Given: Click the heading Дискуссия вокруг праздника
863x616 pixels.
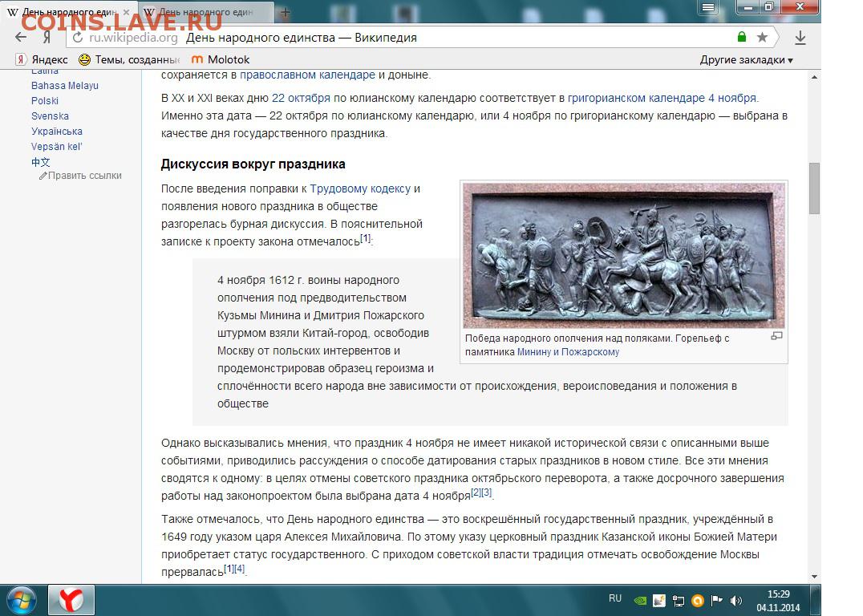Looking at the screenshot, I should coord(253,164).
